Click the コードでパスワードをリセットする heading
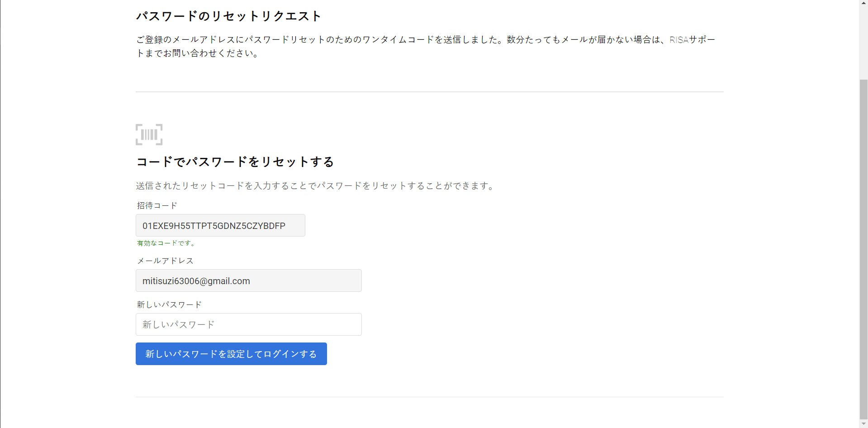The height and width of the screenshot is (428, 868). click(x=235, y=162)
